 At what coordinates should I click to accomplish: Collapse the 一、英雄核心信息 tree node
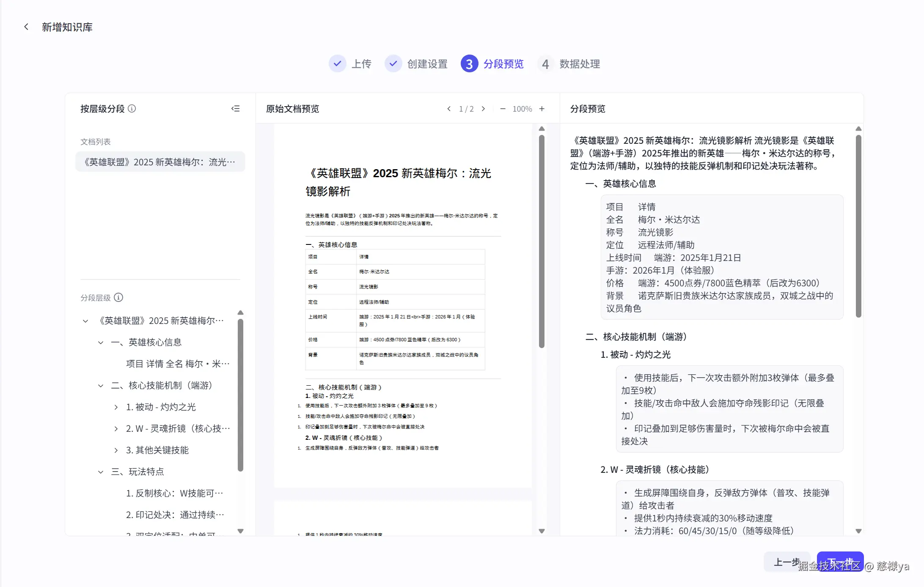[x=101, y=342]
